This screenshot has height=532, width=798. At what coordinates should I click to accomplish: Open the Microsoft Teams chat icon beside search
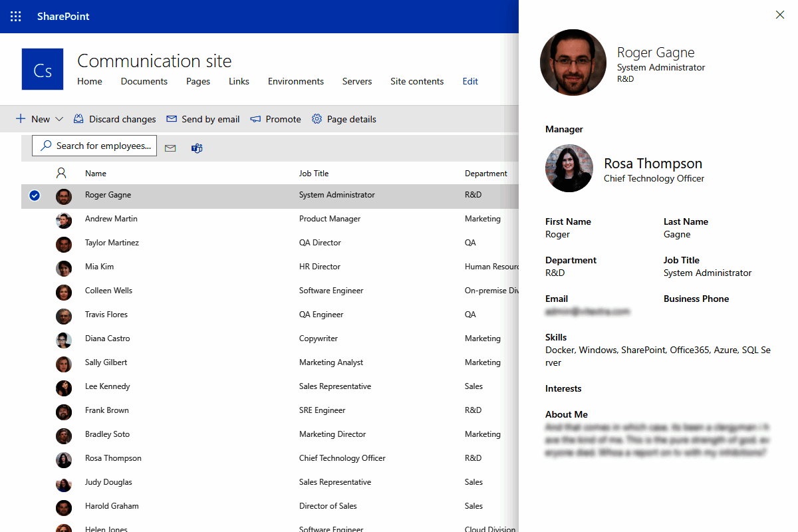point(196,148)
